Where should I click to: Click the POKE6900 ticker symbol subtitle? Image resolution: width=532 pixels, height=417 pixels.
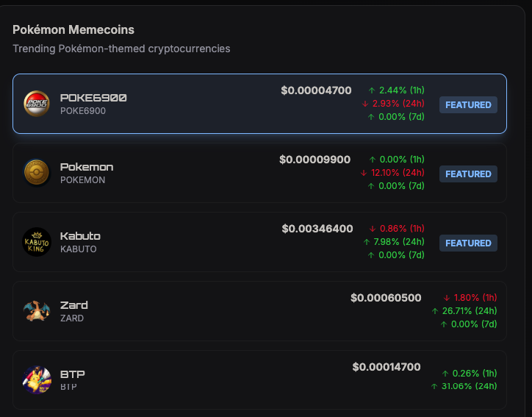tap(83, 111)
